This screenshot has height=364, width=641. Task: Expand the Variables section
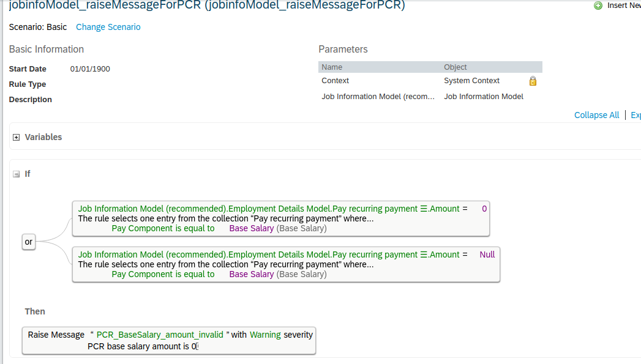coord(17,137)
